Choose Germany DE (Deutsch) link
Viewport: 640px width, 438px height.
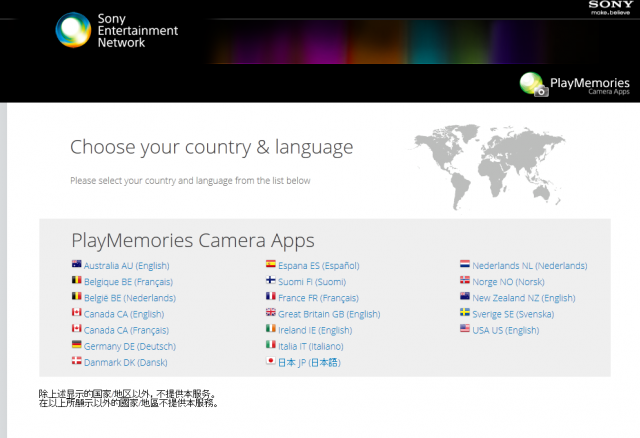tap(130, 347)
